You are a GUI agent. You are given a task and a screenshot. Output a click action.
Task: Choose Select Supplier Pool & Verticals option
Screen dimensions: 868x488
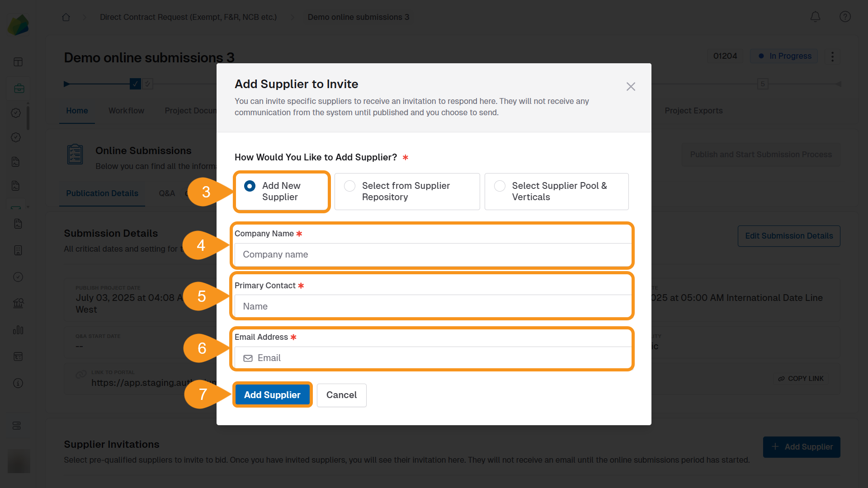point(500,186)
